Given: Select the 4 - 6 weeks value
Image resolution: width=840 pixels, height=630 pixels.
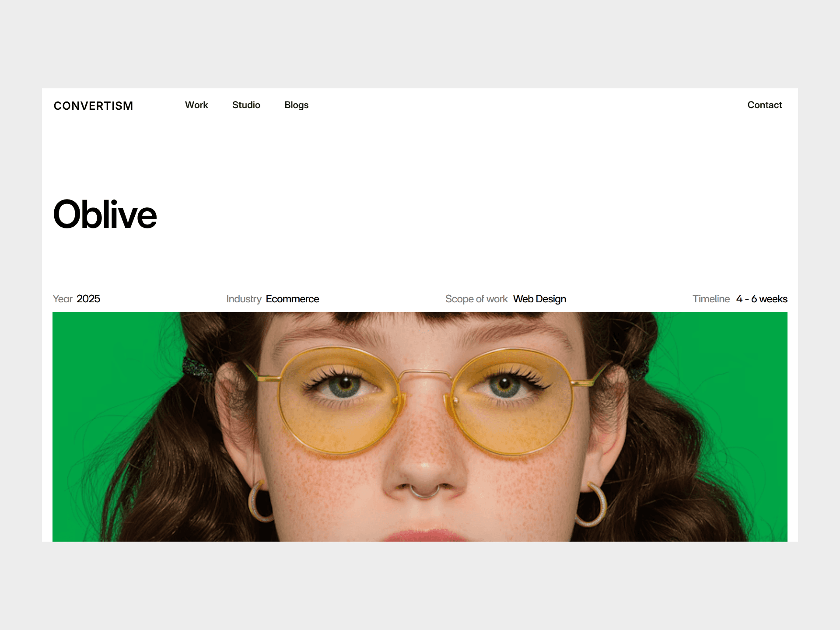Looking at the screenshot, I should click(762, 299).
